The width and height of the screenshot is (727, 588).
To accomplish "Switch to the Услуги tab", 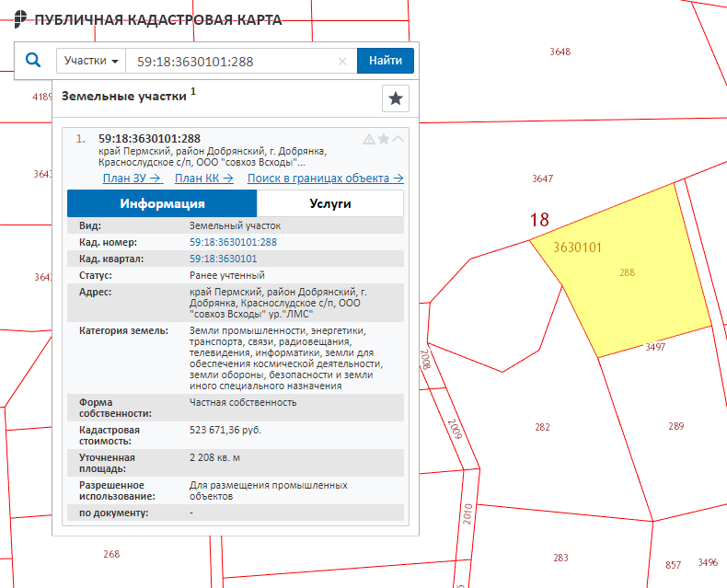I will [x=330, y=203].
